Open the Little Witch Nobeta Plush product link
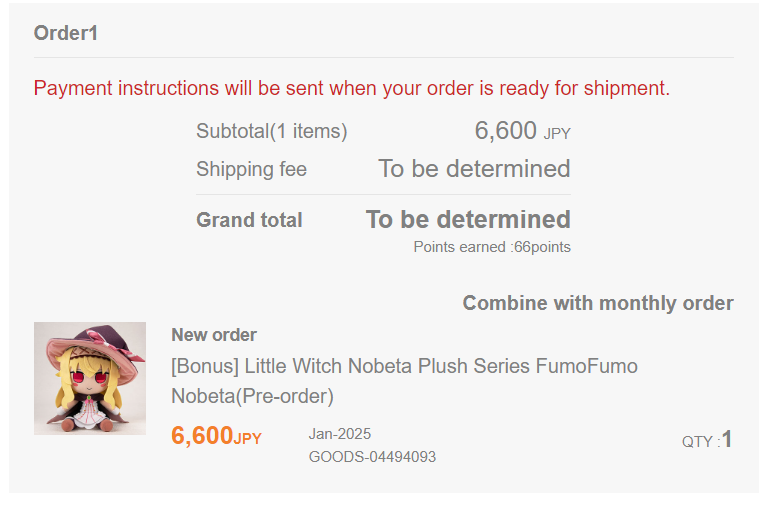 point(404,381)
